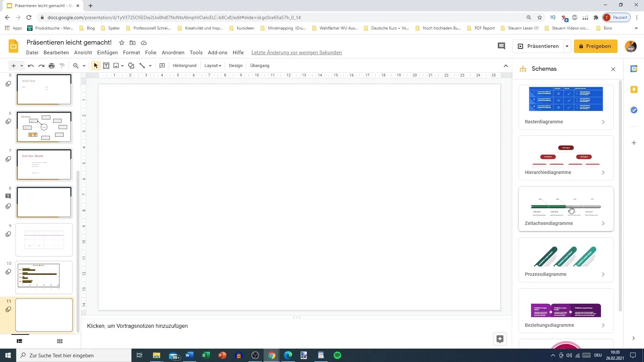Click the Design button

tap(236, 66)
